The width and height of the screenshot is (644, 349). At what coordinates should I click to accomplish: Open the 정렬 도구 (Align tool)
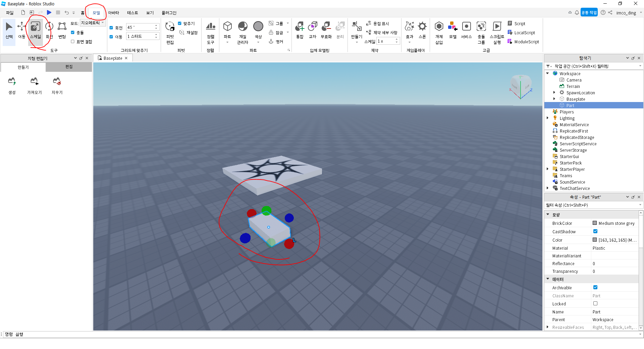click(x=211, y=33)
